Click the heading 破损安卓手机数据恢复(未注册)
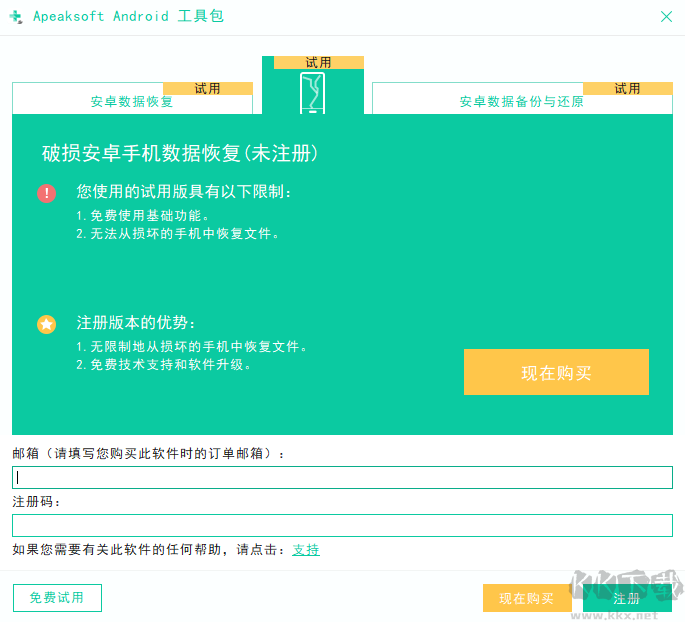Image resolution: width=685 pixels, height=622 pixels. (180, 153)
